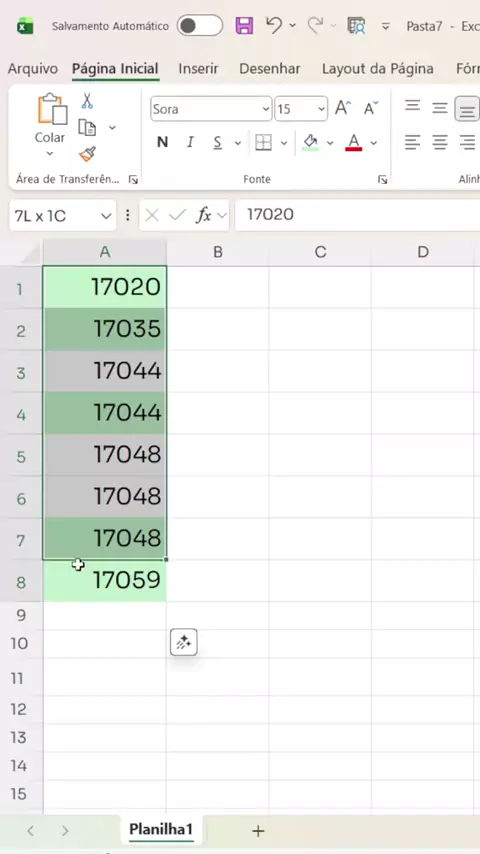480x854 pixels.
Task: Toggle italic I formatting
Action: point(190,143)
